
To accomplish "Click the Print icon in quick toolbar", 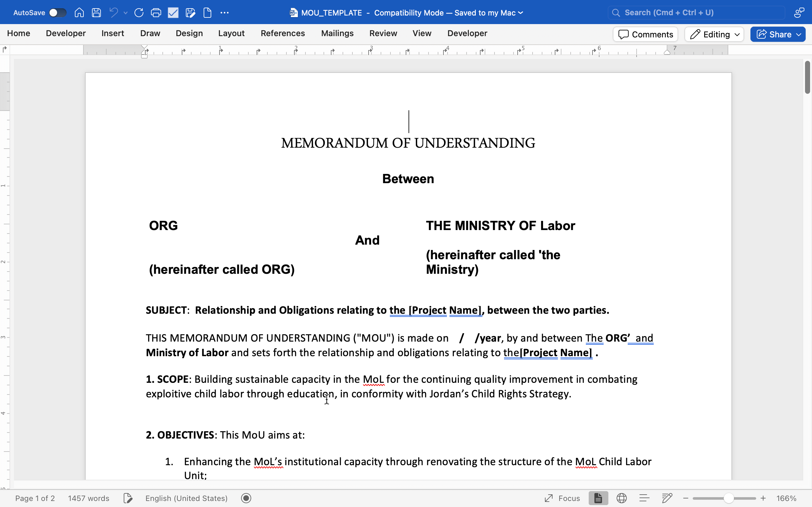I will pyautogui.click(x=156, y=13).
